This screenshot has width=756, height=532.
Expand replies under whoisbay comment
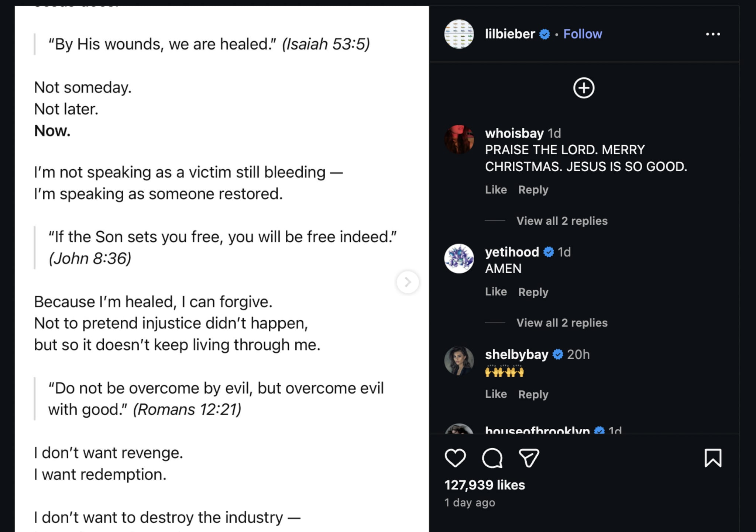(561, 221)
